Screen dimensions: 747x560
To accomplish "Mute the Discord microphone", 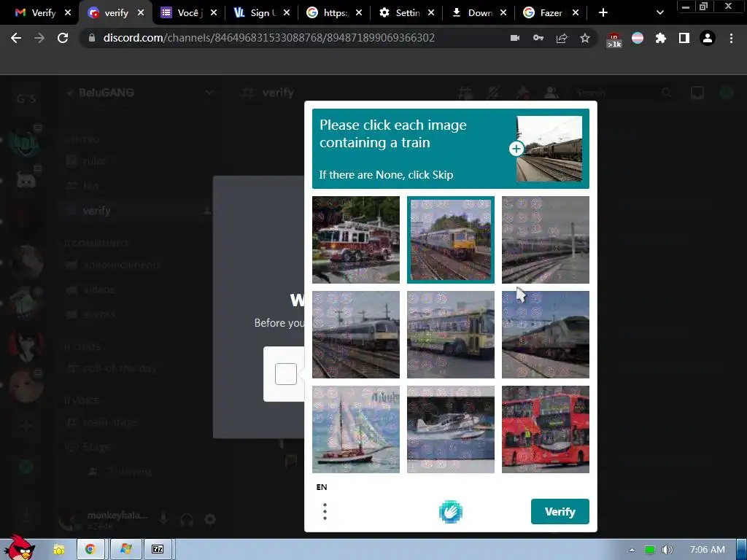I will click(x=163, y=518).
